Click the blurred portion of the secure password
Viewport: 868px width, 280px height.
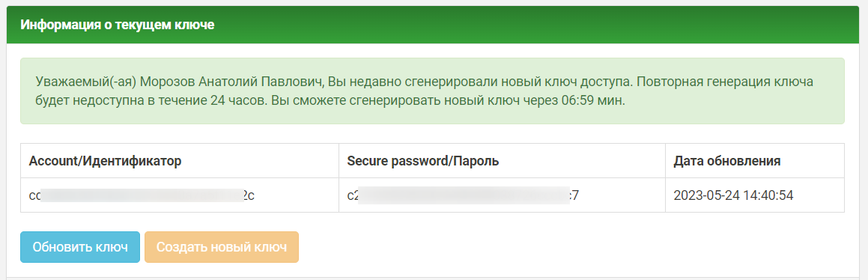pos(464,195)
